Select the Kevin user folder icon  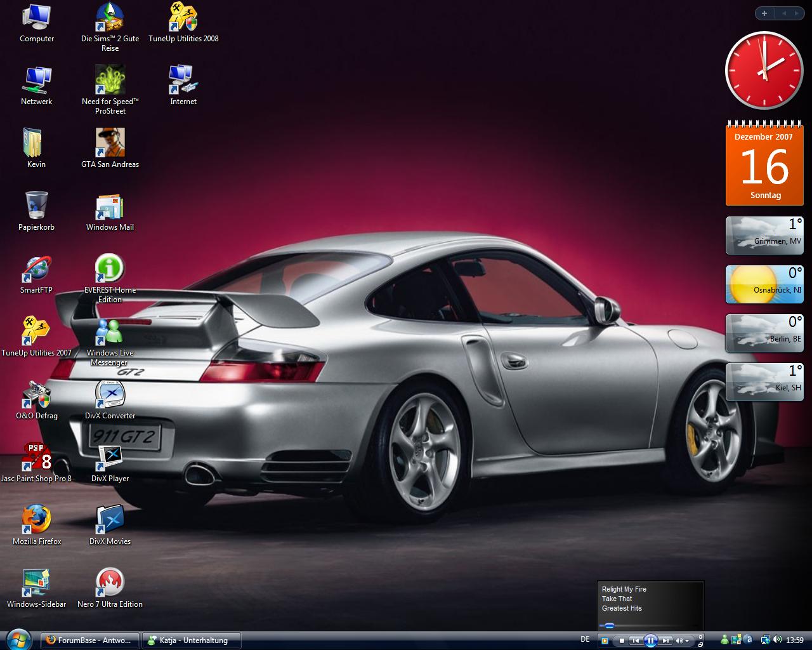pos(37,149)
